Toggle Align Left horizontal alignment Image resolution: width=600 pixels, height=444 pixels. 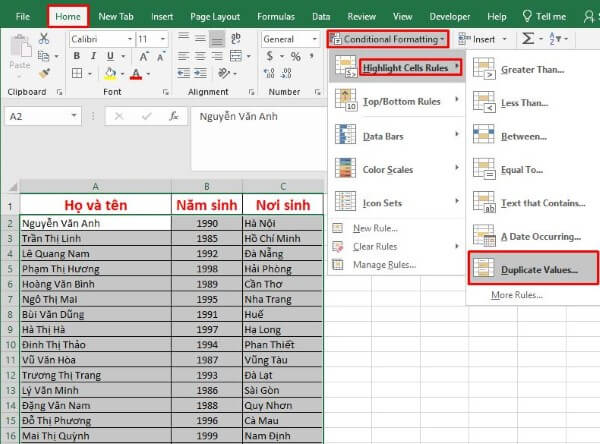184,56
